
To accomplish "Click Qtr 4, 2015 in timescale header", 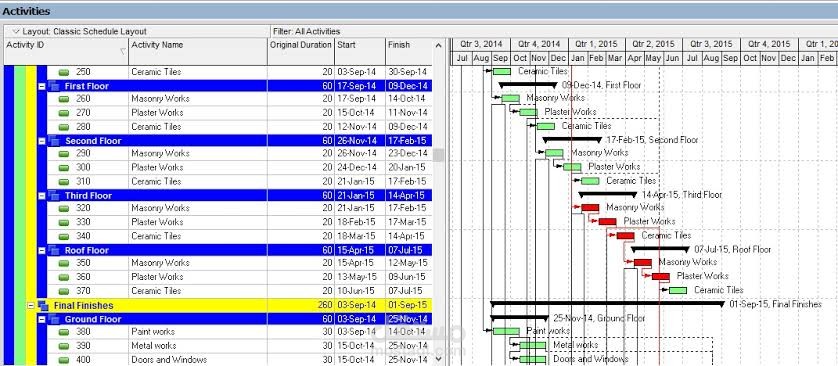I will click(x=769, y=44).
